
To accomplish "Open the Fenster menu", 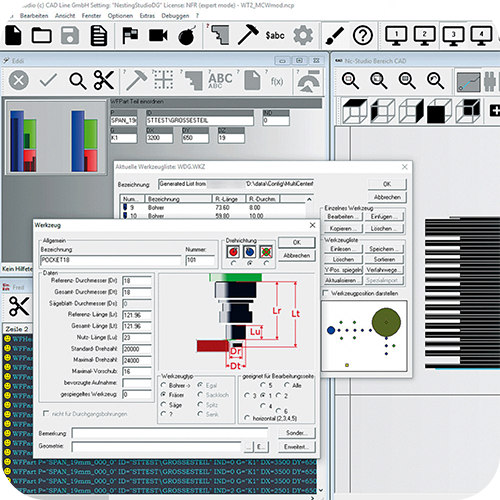I will 91,16.
